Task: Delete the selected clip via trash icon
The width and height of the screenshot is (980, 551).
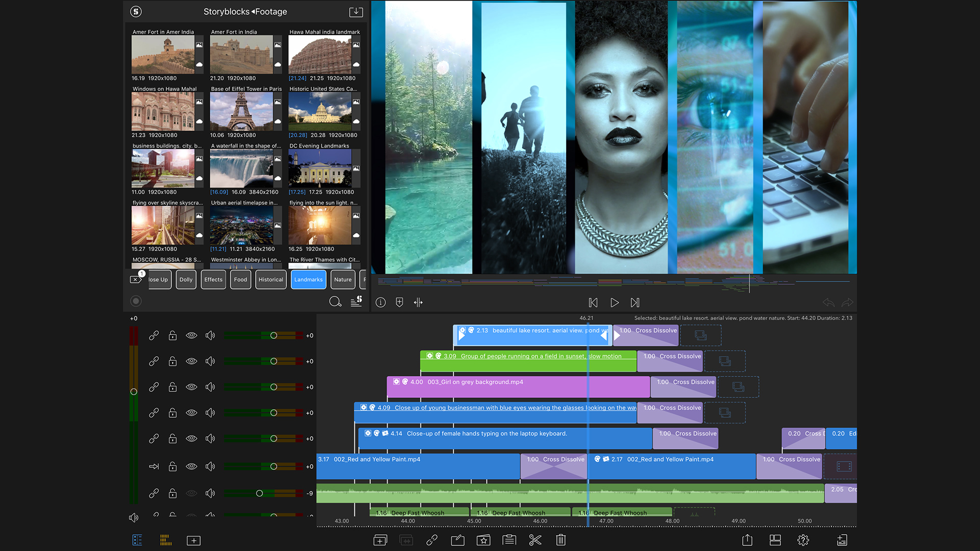Action: 560,540
